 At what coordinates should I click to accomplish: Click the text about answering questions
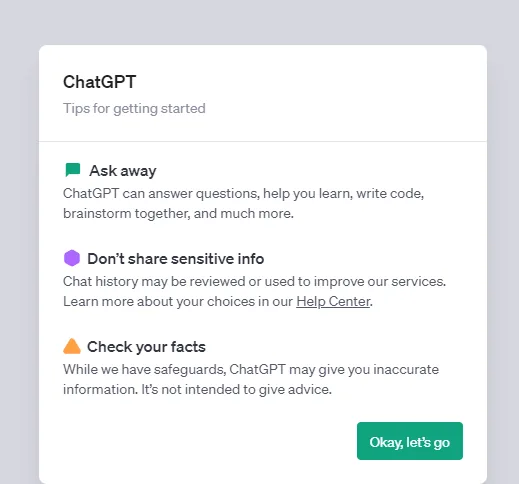point(243,193)
